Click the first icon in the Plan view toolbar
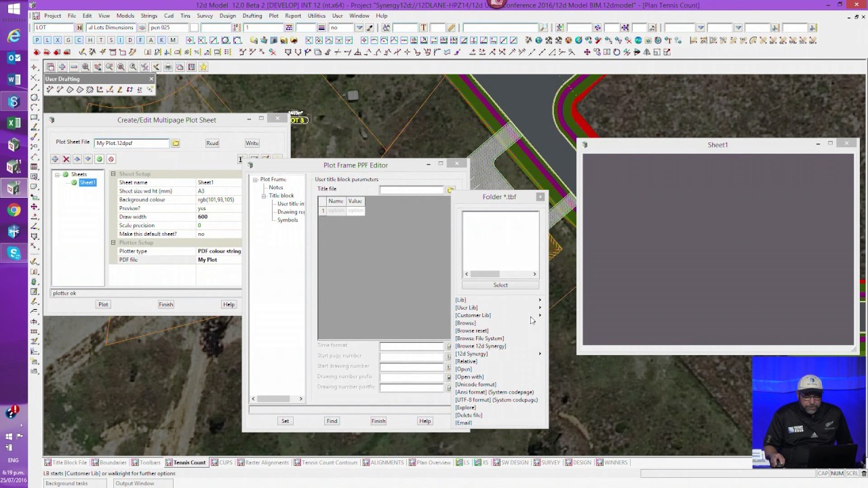868x488 pixels. tap(50, 67)
